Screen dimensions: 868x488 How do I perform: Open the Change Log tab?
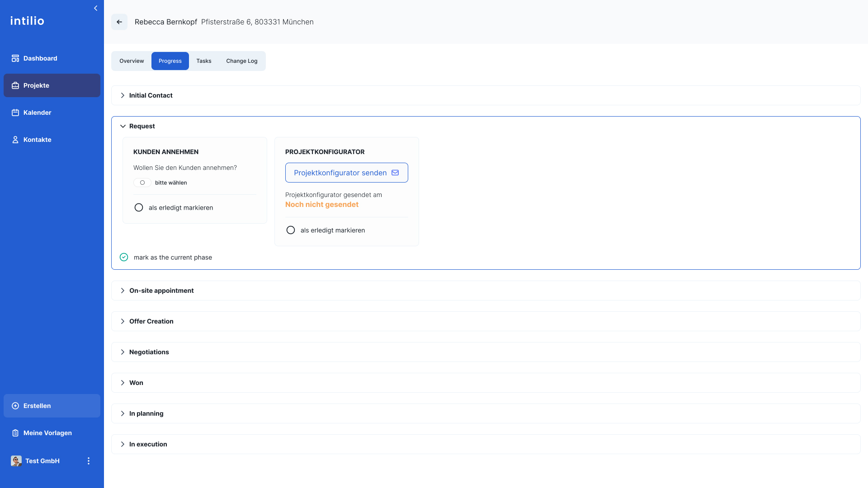click(x=241, y=61)
